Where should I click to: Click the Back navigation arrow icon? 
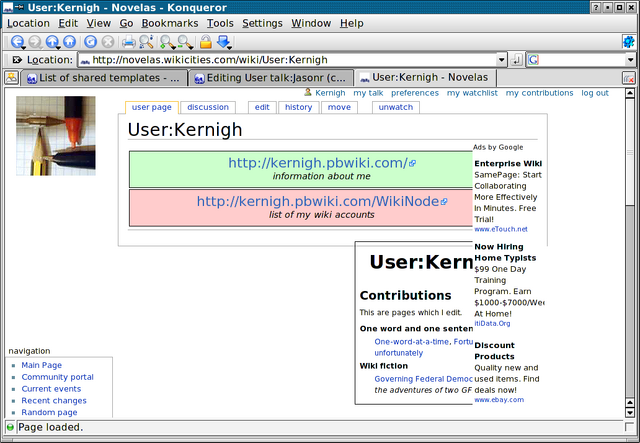(17, 41)
